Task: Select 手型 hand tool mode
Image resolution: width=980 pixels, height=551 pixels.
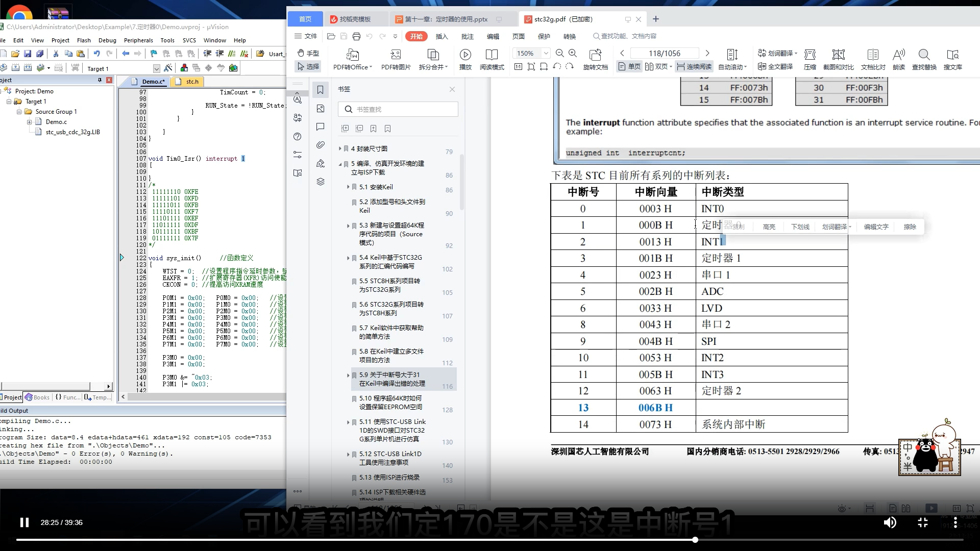Action: 308,53
